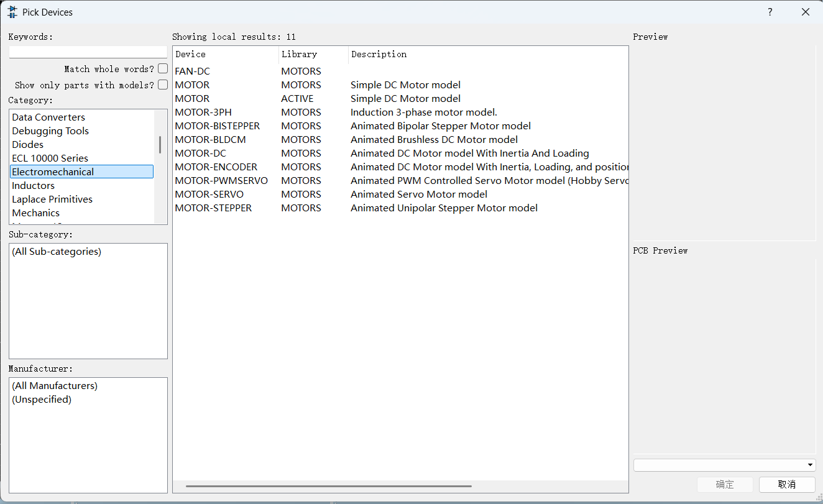Click the Pick Devices title bar icon
Viewport: 823px width, 504px height.
tap(12, 12)
